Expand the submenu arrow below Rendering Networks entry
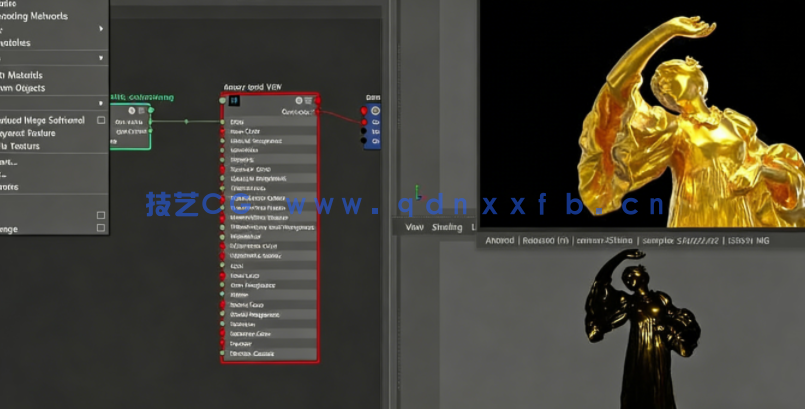 pos(101,29)
